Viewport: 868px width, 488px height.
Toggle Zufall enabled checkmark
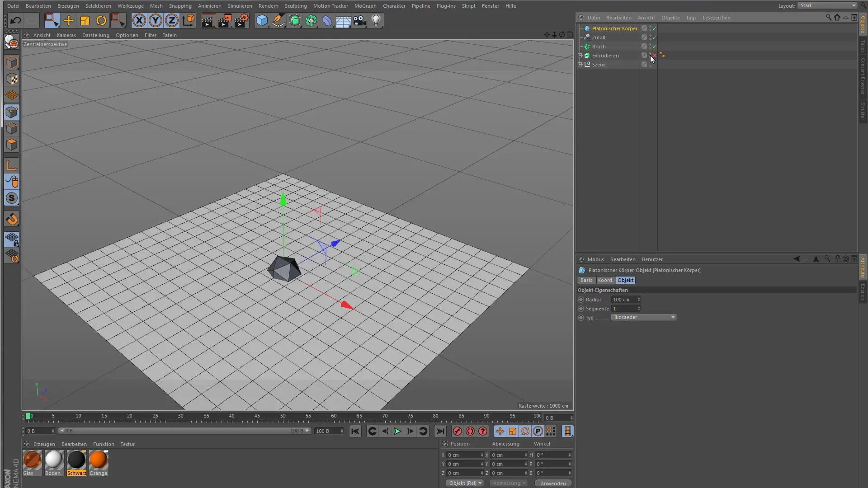[x=654, y=38]
